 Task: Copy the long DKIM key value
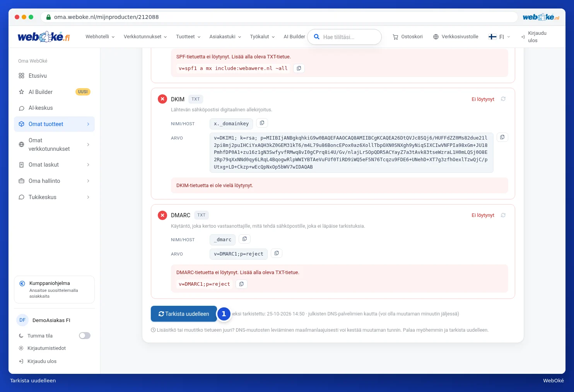(502, 137)
